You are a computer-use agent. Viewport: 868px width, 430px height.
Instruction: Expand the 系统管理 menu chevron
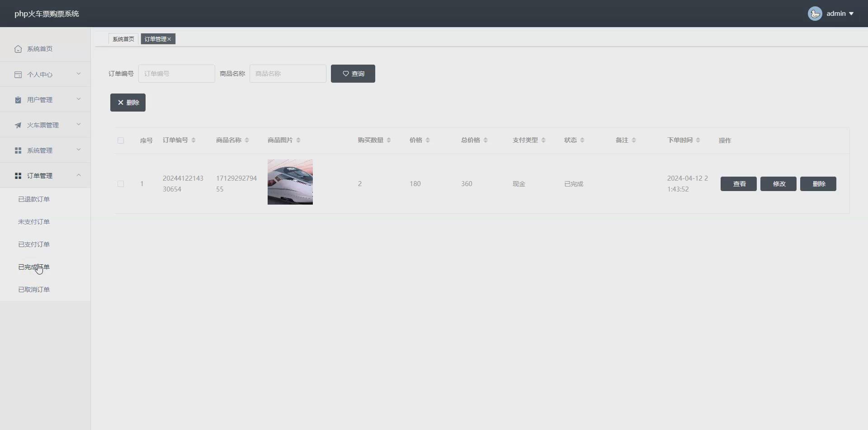point(79,150)
